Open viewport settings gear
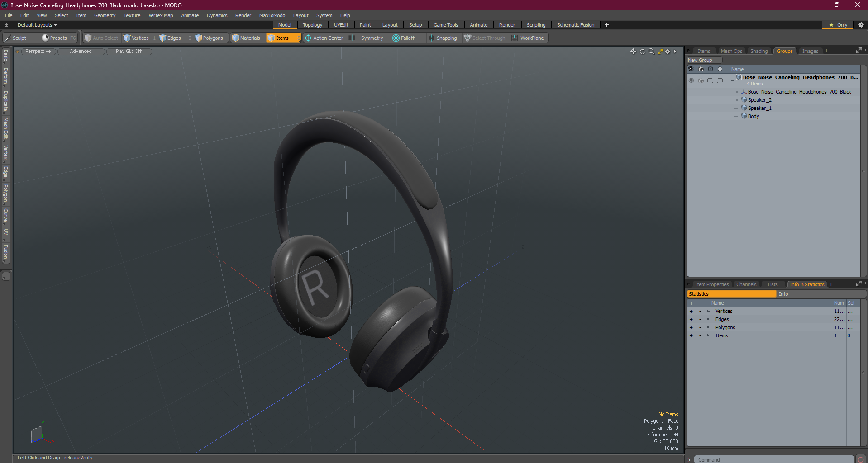This screenshot has width=868, height=463. coord(668,52)
